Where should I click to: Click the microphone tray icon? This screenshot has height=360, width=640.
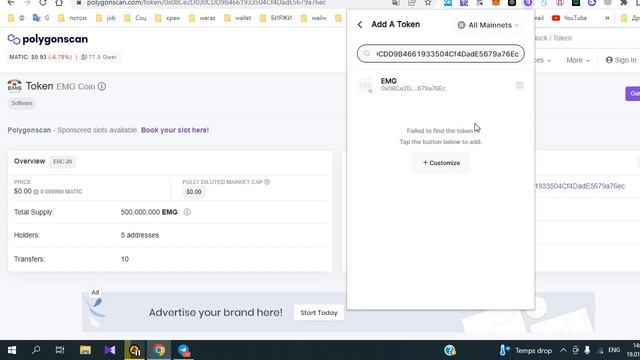(x=587, y=350)
